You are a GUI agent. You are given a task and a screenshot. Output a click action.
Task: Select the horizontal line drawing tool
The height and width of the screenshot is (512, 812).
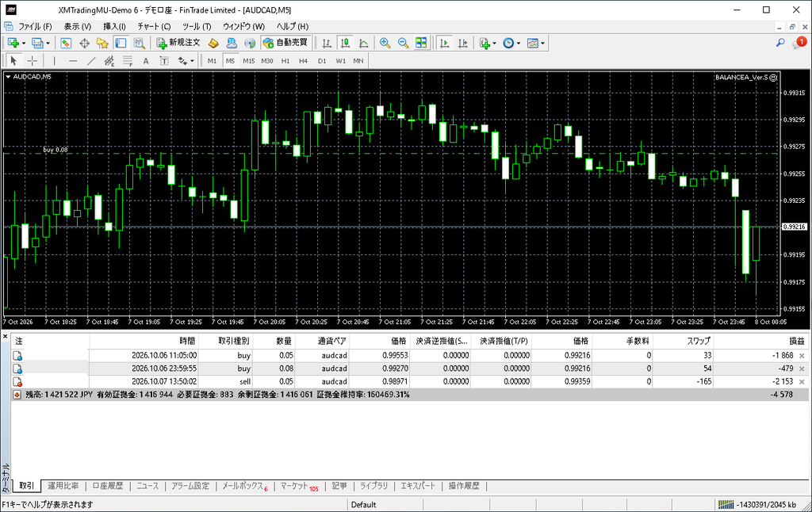pyautogui.click(x=72, y=60)
